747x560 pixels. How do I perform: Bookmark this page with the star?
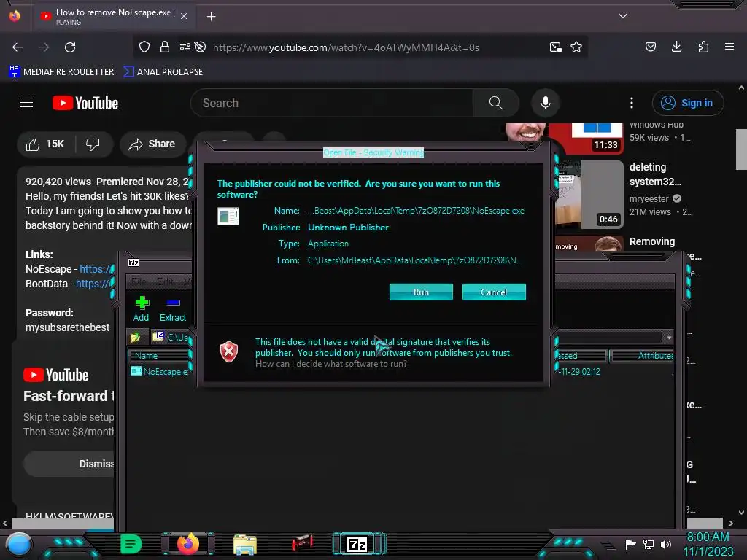coord(576,47)
